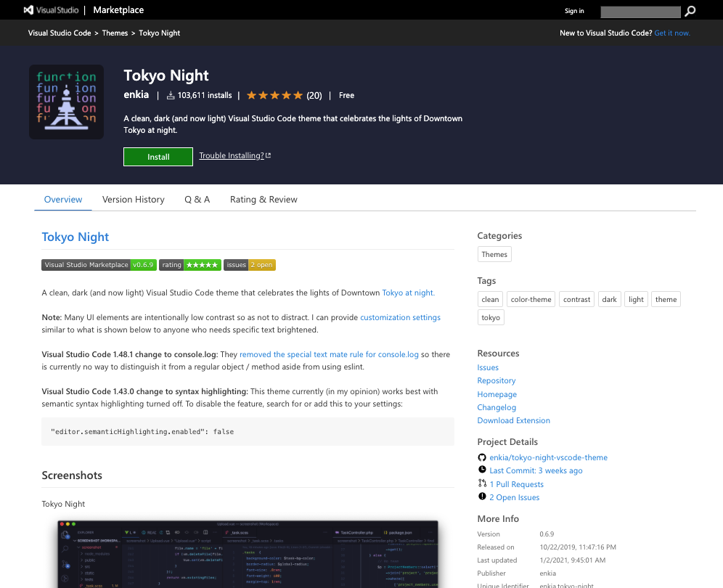Open the customization settings link

click(x=400, y=317)
